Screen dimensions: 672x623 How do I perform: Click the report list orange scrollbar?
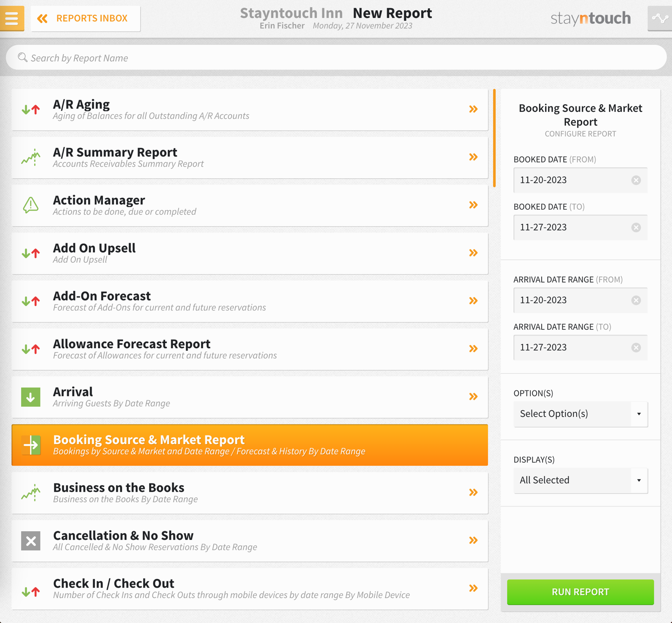point(494,138)
